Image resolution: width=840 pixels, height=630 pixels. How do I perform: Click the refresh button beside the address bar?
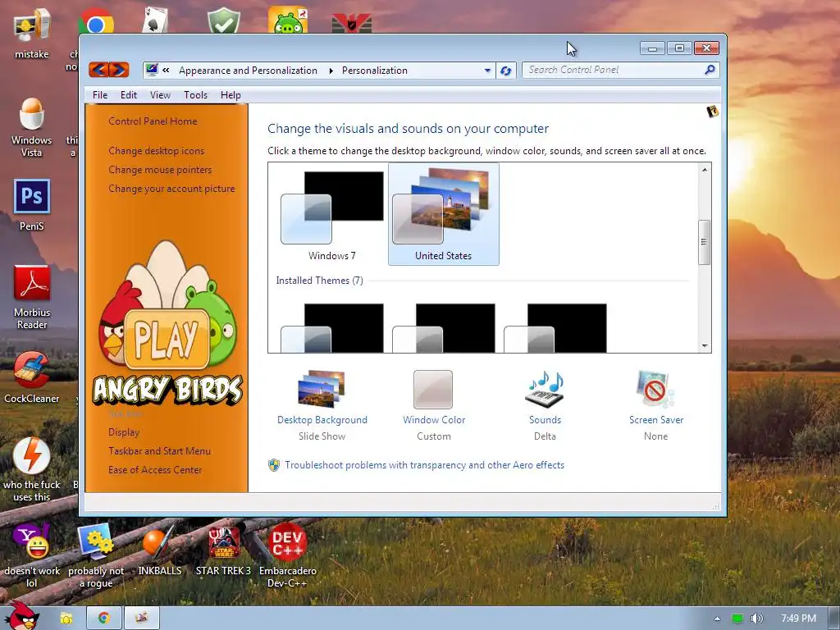[505, 71]
